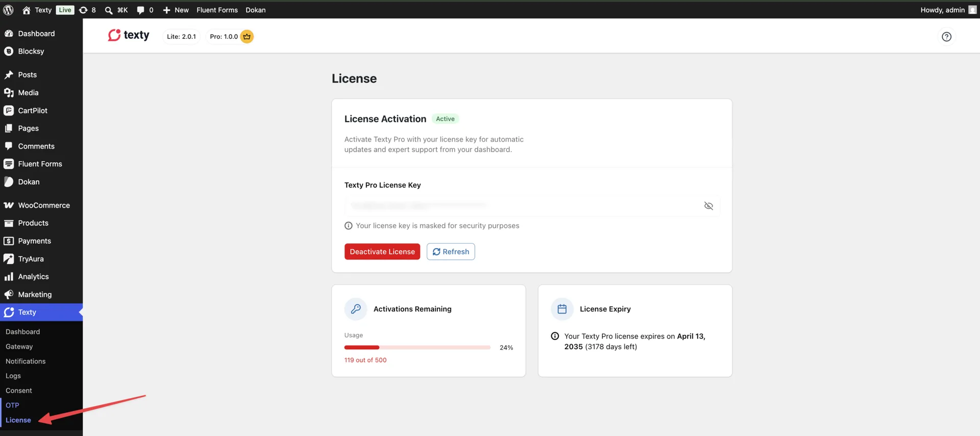Click the Deactivate License button
Viewport: 980px width, 436px height.
382,252
